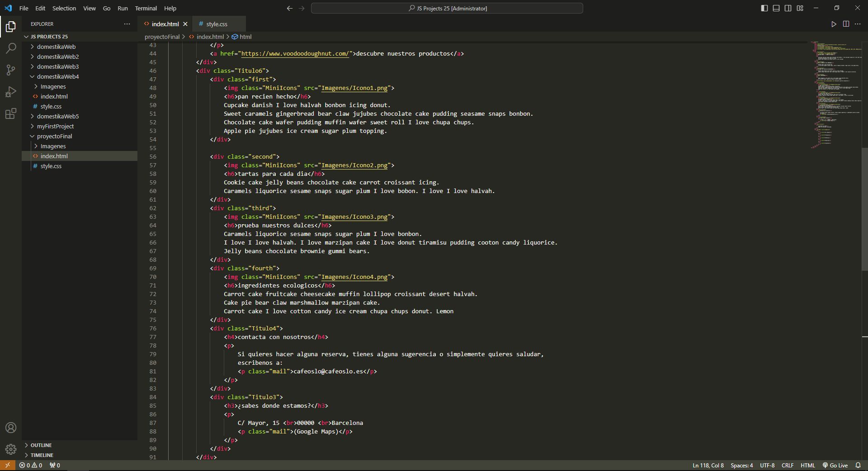This screenshot has height=471, width=868.
Task: Open the Manage gear icon
Action: coord(11,449)
